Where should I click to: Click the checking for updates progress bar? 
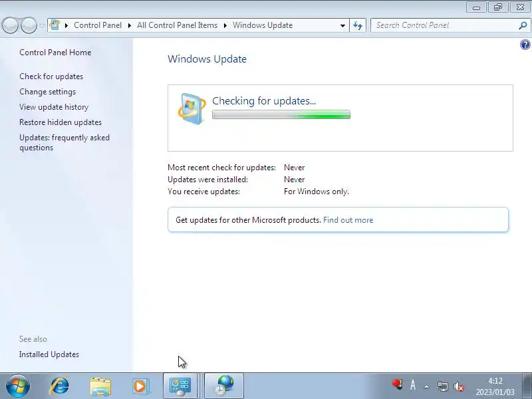coord(281,114)
